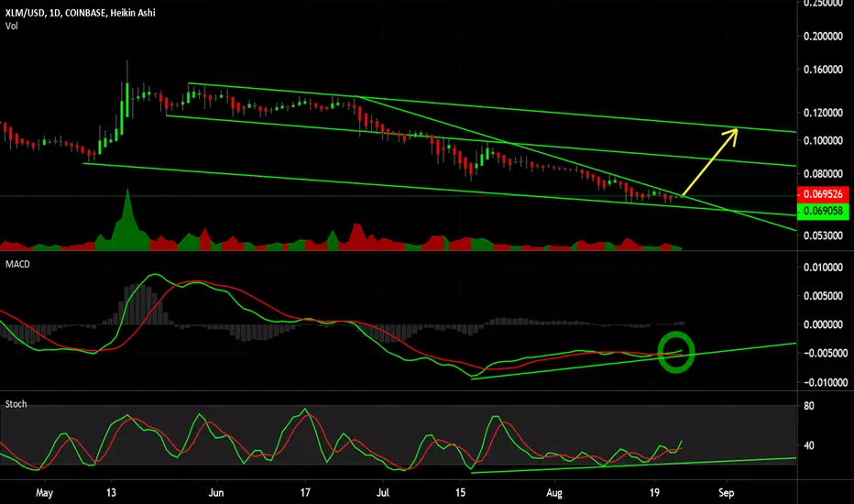Click the May date on time axis
Viewport: 854px width, 504px height.
[x=44, y=493]
